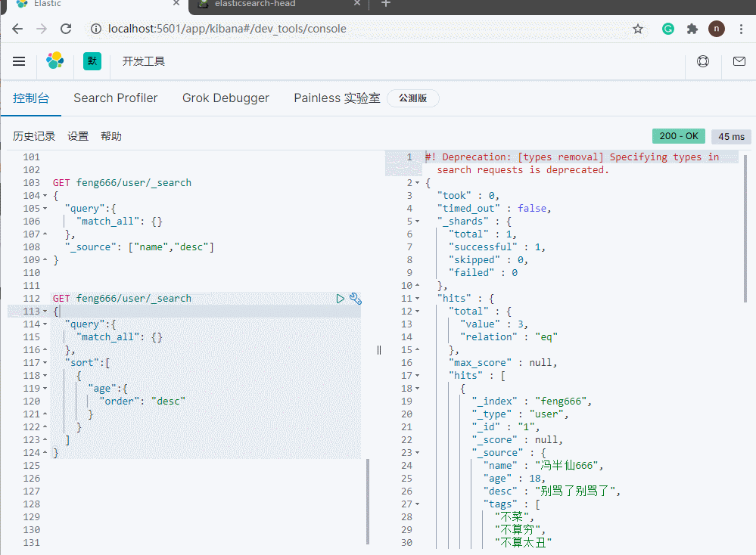Collapse the tags array in response line 27
Screen dimensions: 756x555
click(418, 504)
